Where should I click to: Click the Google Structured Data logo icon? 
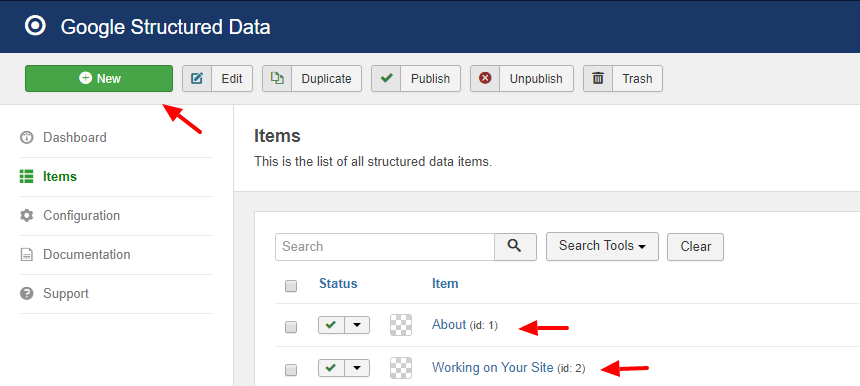tap(35, 26)
